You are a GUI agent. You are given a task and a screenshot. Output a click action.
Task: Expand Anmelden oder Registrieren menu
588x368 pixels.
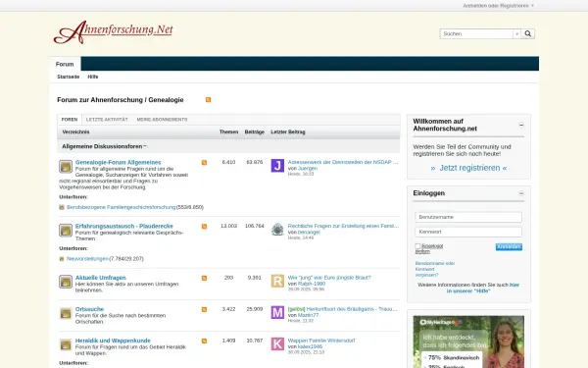pyautogui.click(x=498, y=6)
